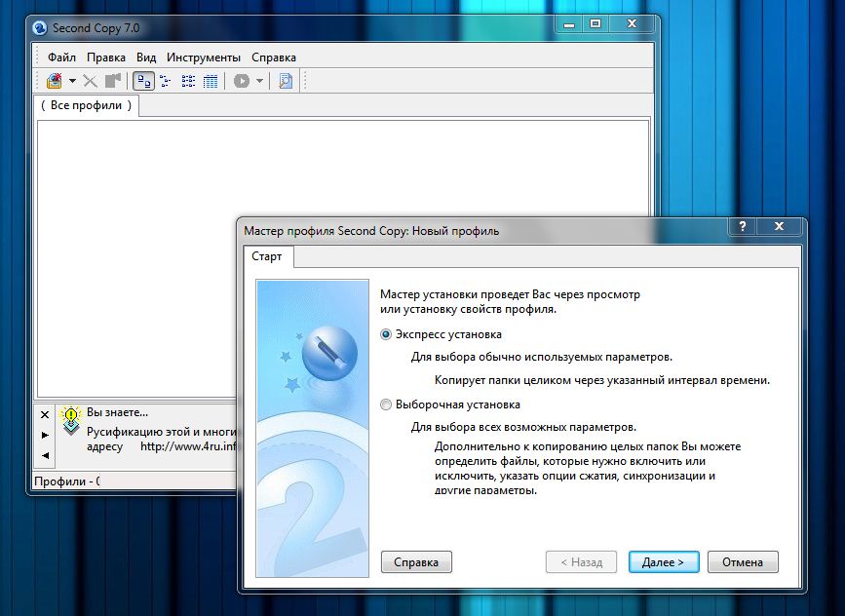Click the Run profile play icon

(x=242, y=82)
